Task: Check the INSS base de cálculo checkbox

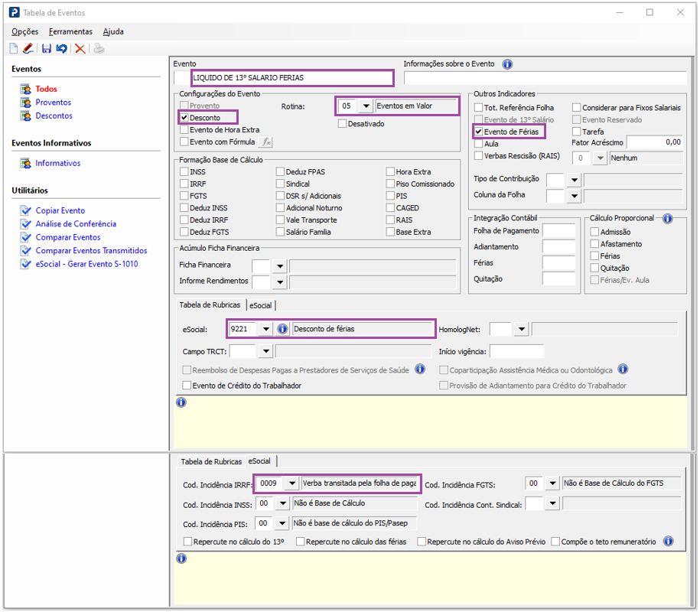Action: 184,172
